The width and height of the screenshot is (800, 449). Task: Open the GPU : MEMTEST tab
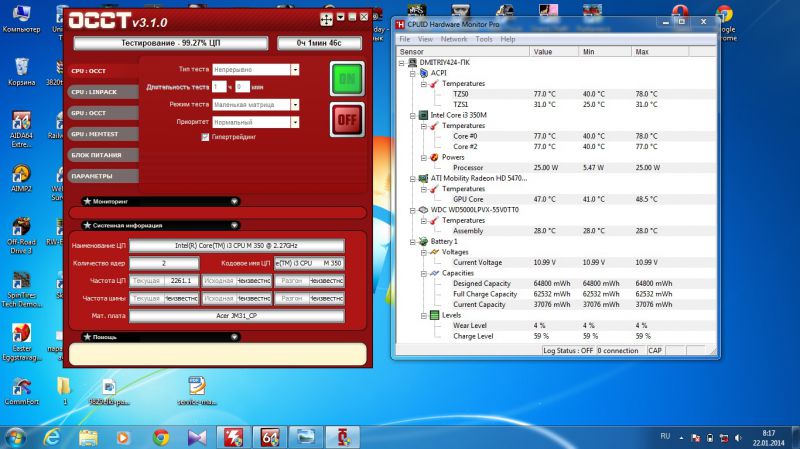coord(103,134)
